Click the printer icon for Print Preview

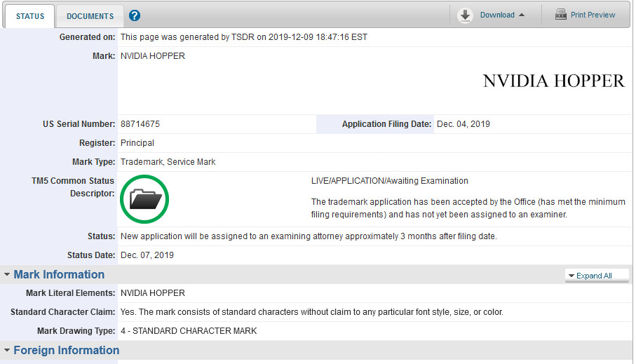click(x=560, y=14)
